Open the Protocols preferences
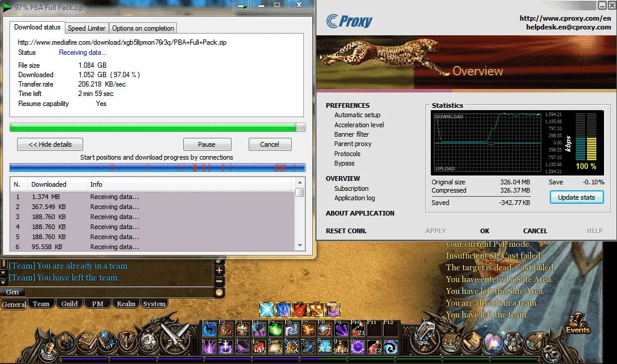617x364 pixels. click(347, 154)
